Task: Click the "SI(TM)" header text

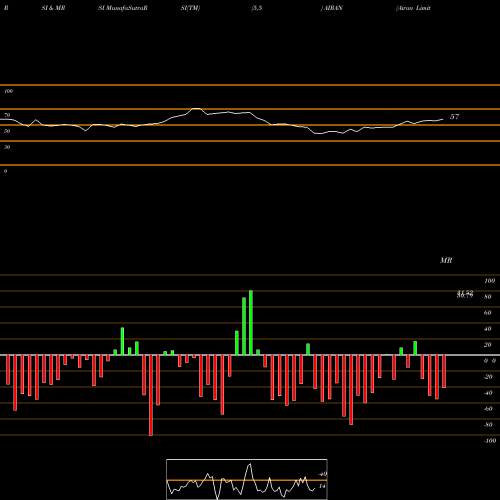Action: point(190,8)
